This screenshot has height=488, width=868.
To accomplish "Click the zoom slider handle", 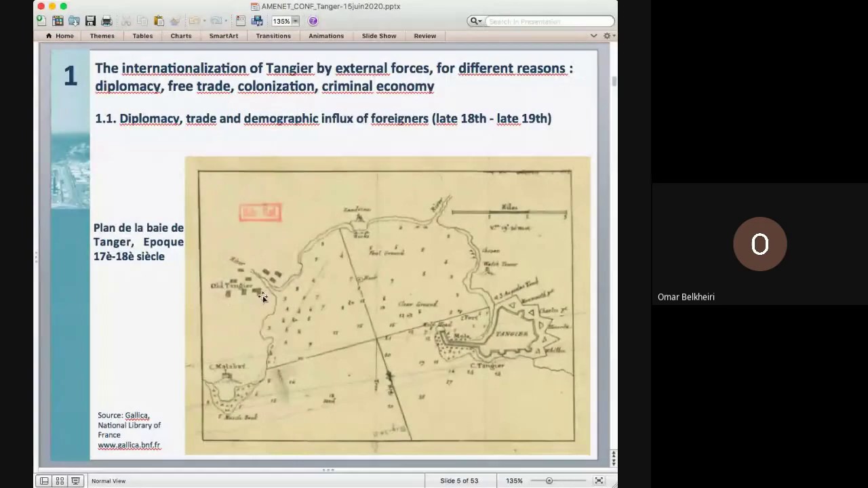I will coord(549,481).
